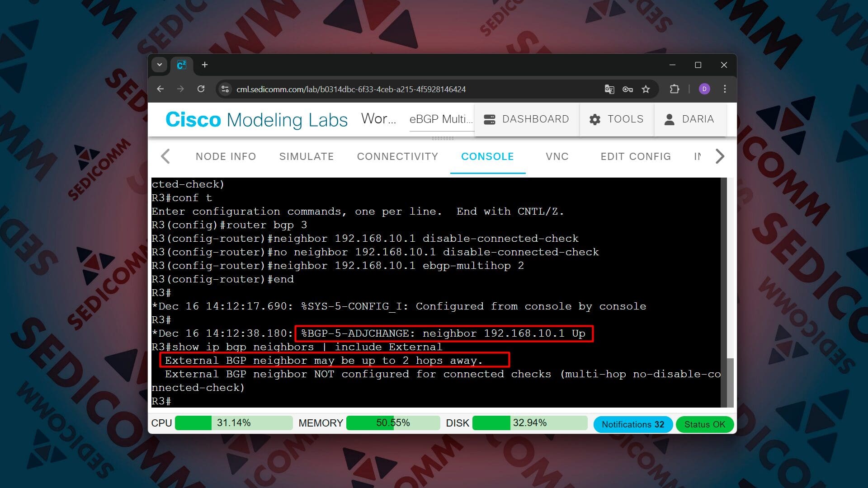Open a new browser tab
This screenshot has height=488, width=868.
click(x=205, y=65)
